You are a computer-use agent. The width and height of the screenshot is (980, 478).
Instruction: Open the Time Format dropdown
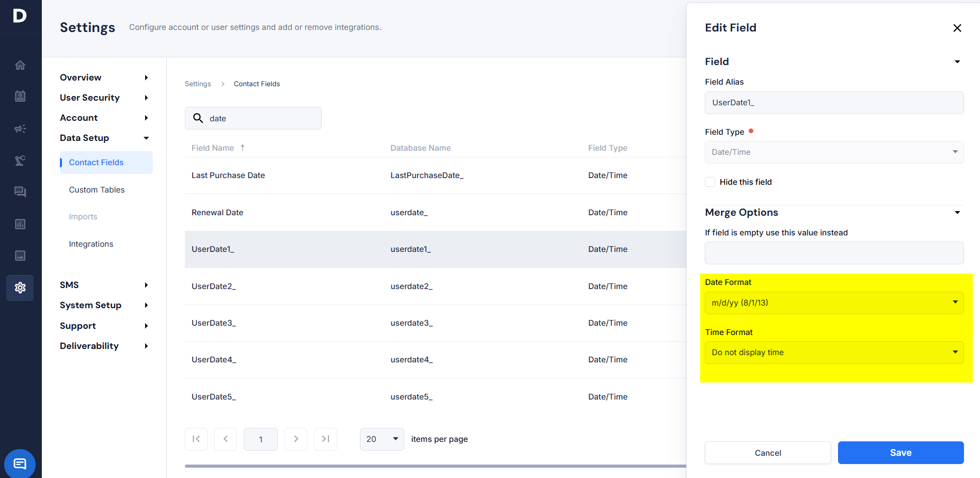pyautogui.click(x=833, y=353)
